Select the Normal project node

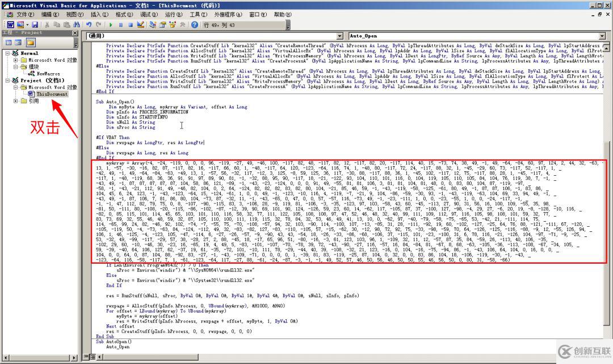tap(29, 53)
